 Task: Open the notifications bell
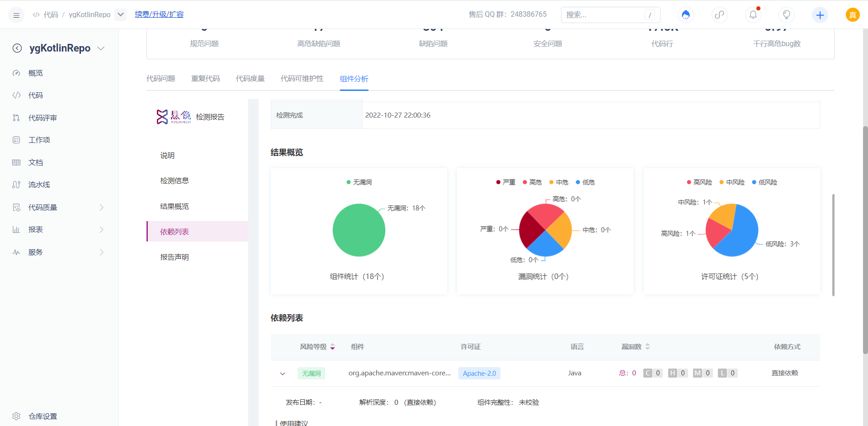pos(753,15)
